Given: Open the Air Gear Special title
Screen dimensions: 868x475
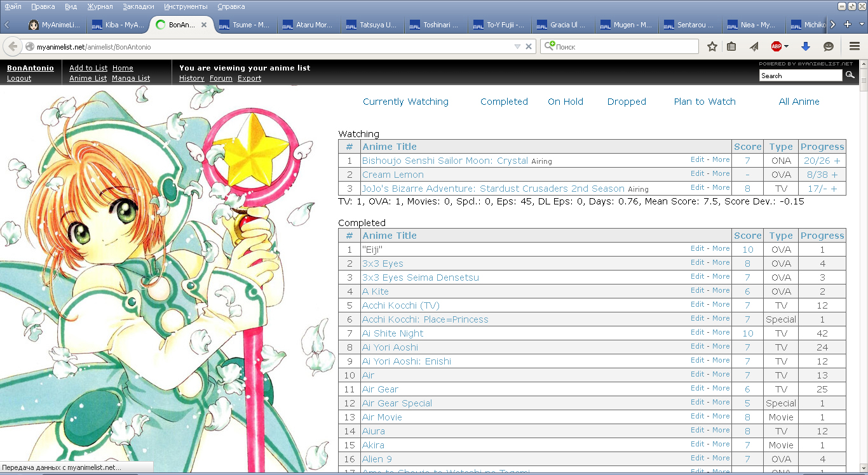Looking at the screenshot, I should (x=397, y=403).
